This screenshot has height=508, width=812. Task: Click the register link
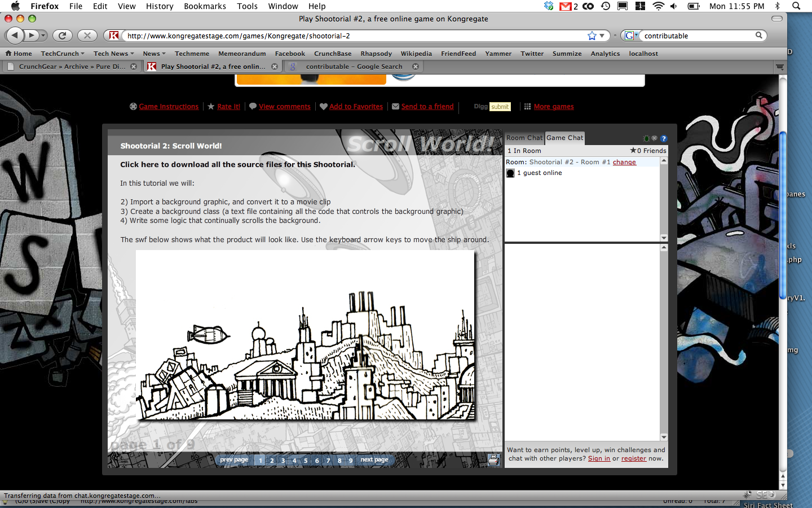point(634,458)
